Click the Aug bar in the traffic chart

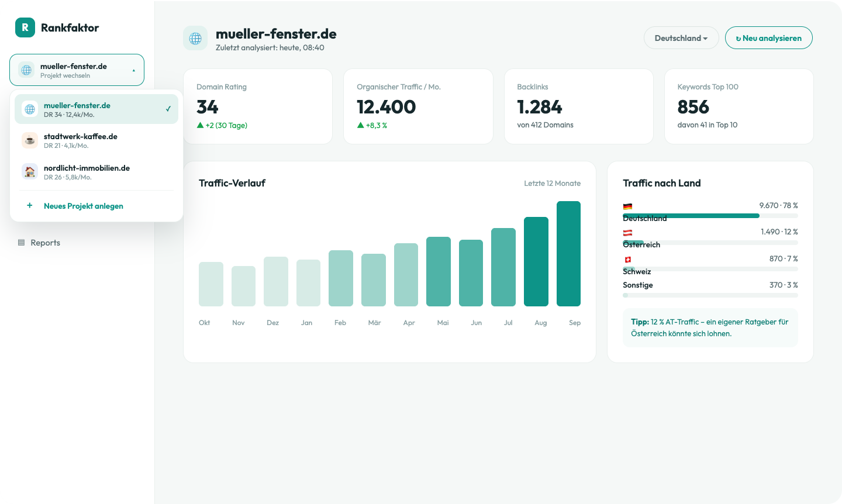(536, 261)
